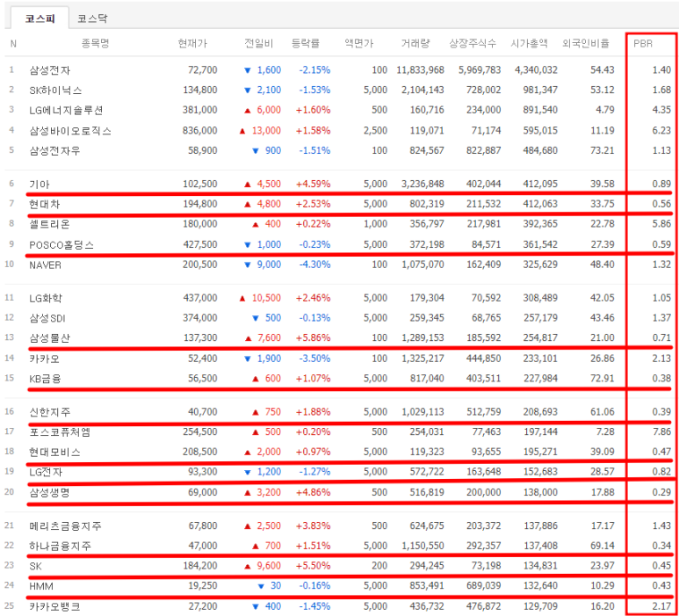Open the 현대모비스 stock link
The width and height of the screenshot is (679, 616).
(x=54, y=452)
